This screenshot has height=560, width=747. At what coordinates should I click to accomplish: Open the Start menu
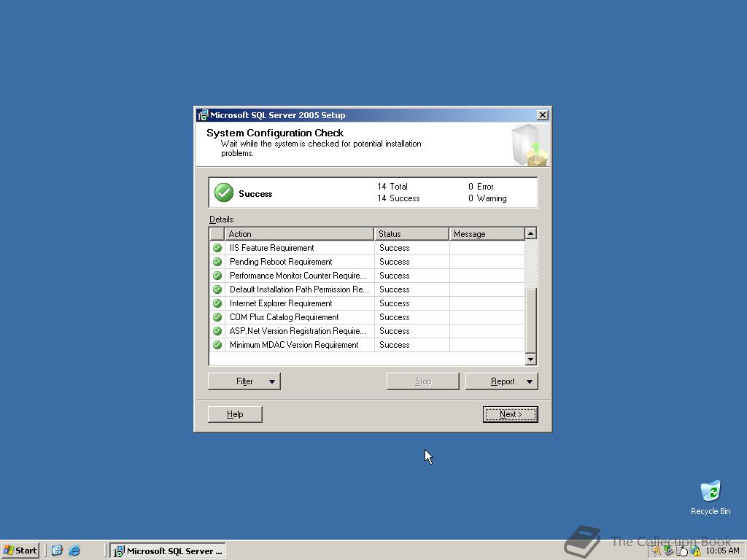pyautogui.click(x=20, y=551)
